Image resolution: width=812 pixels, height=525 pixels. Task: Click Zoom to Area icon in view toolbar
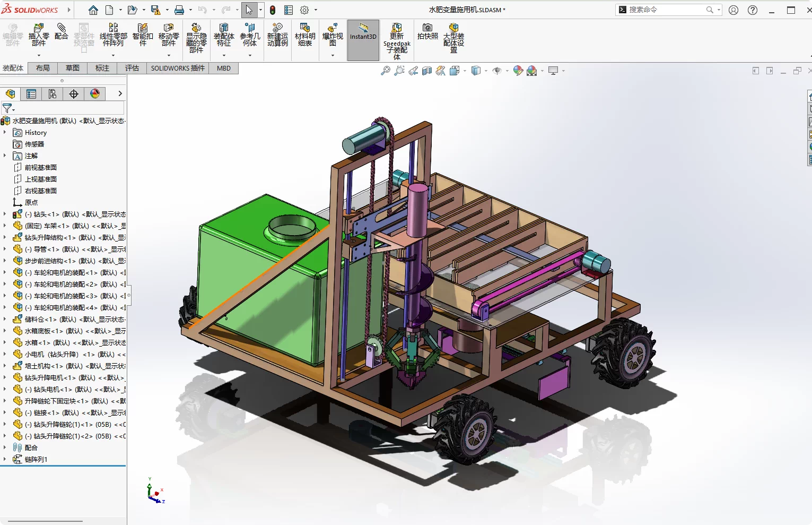point(399,71)
